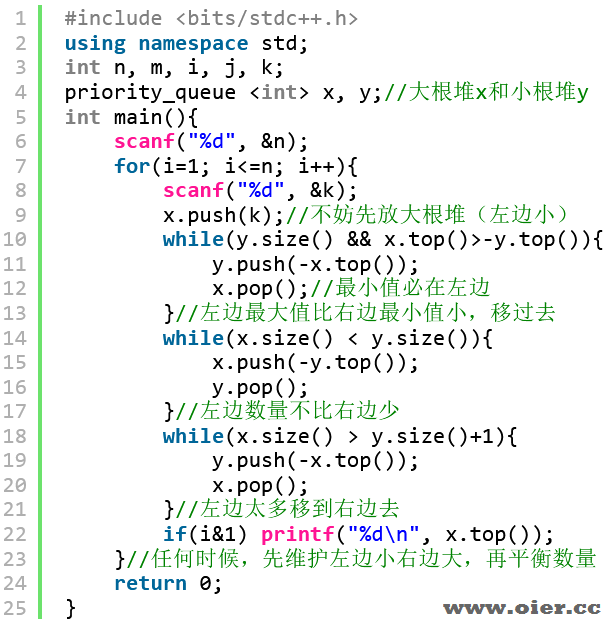This screenshot has height=622, width=610.
Task: Click line number 14 in gutter
Action: (15, 338)
